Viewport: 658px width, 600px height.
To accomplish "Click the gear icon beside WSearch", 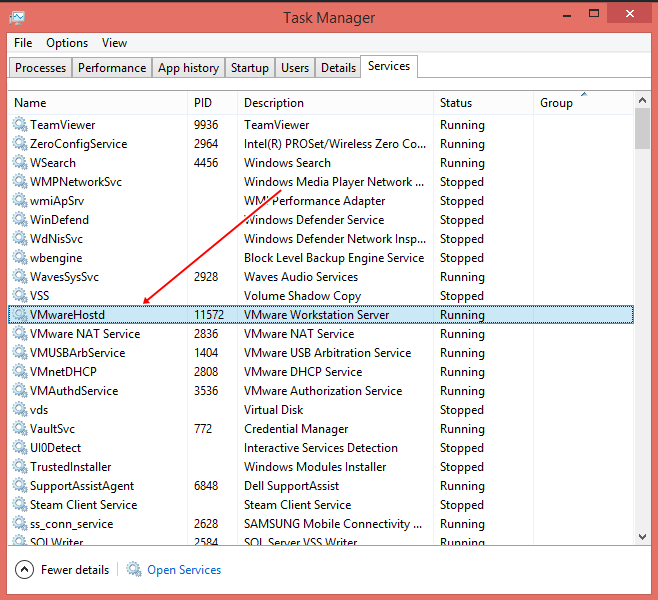I will point(20,162).
